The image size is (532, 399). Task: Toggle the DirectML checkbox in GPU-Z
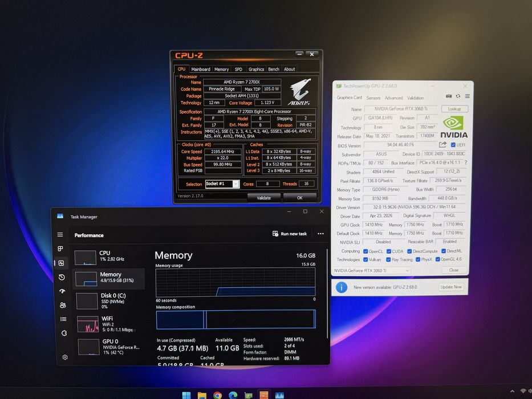click(444, 251)
